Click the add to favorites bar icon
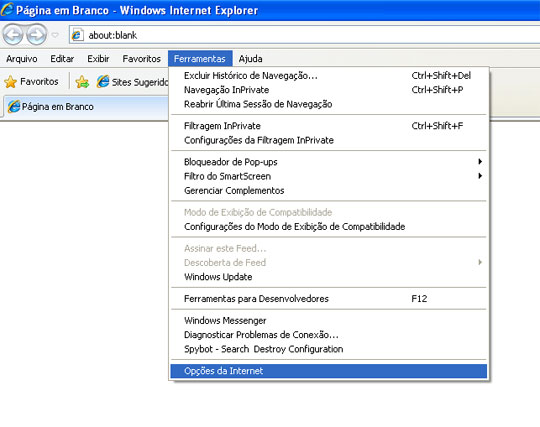Viewport: 540px width, 427px height. point(82,82)
